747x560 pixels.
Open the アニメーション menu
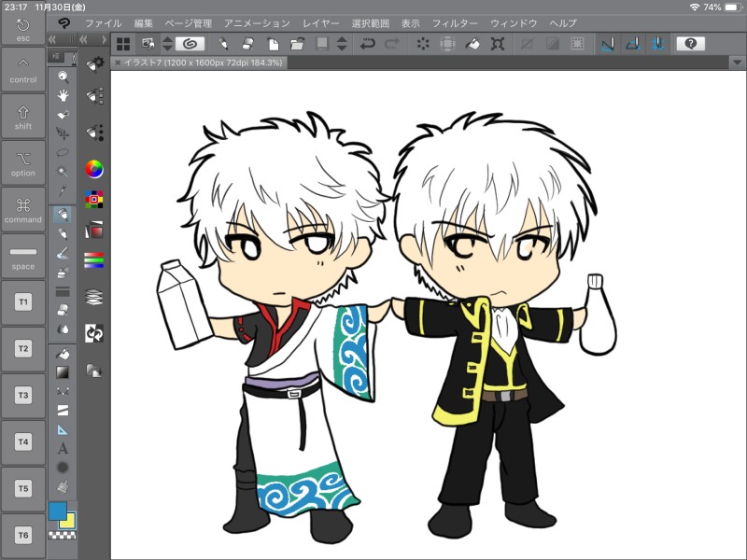[257, 23]
